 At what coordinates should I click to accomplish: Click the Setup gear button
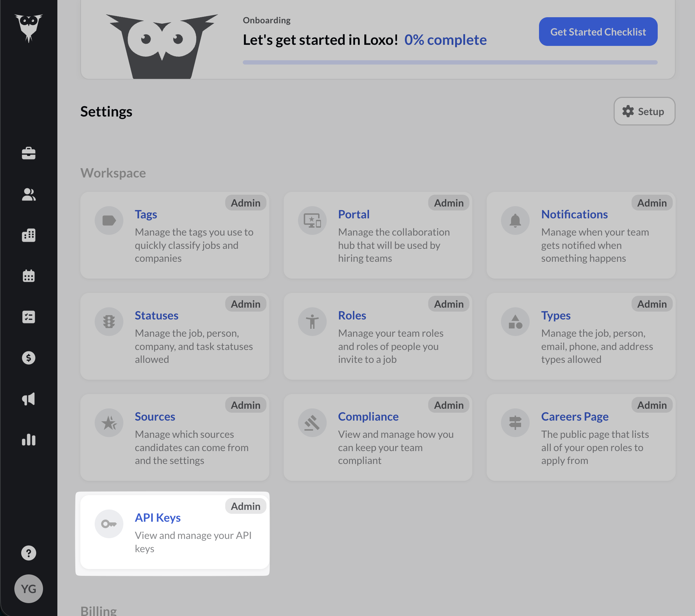pyautogui.click(x=644, y=112)
